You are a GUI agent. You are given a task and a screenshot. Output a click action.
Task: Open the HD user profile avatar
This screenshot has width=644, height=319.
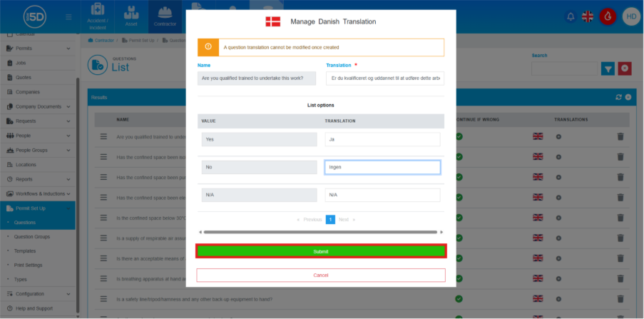(x=630, y=16)
